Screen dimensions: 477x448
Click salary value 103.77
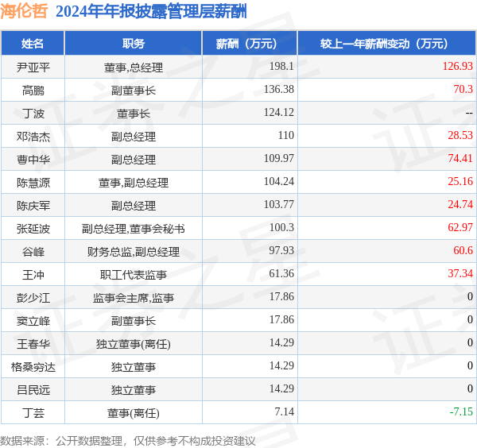279,205
